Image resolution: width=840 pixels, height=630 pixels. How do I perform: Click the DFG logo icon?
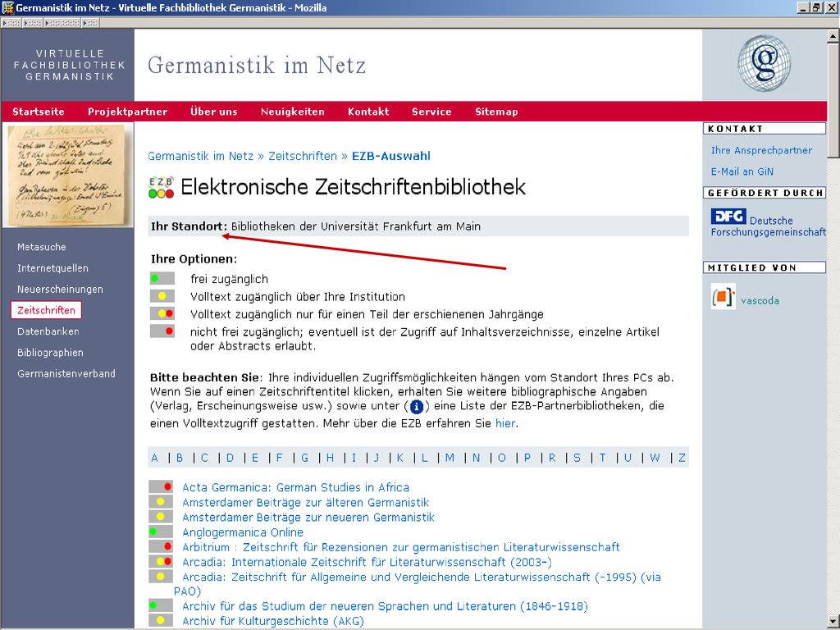pyautogui.click(x=728, y=217)
